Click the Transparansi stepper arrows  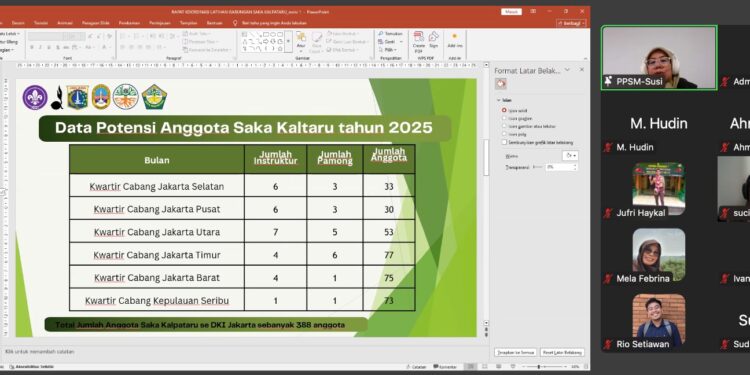(x=575, y=167)
